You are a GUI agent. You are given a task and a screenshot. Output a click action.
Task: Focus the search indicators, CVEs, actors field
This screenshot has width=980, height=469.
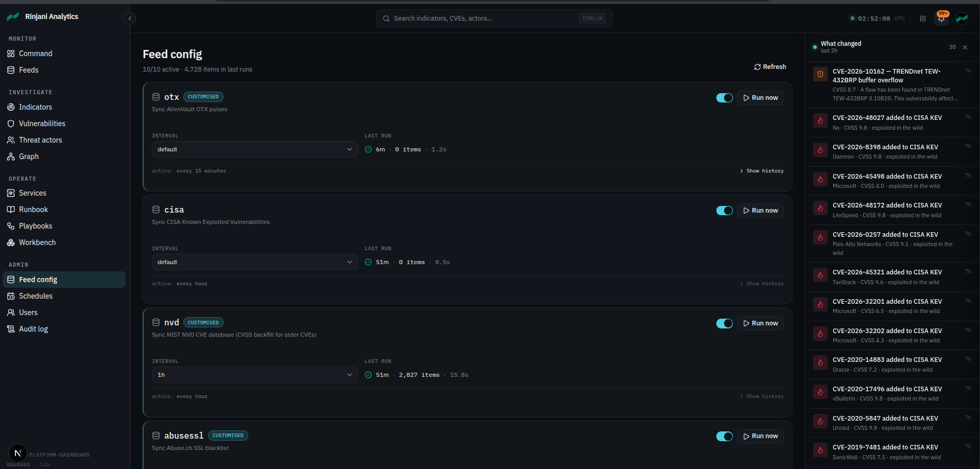(x=494, y=19)
